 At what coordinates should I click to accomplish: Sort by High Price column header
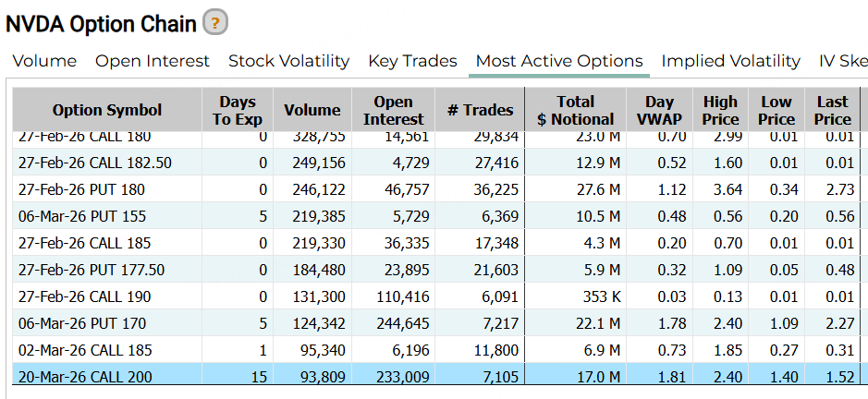(720, 110)
